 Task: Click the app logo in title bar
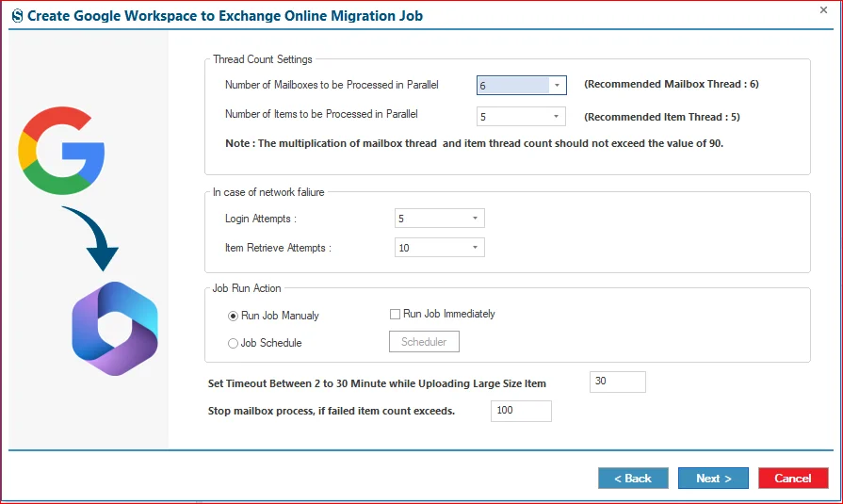pyautogui.click(x=17, y=16)
